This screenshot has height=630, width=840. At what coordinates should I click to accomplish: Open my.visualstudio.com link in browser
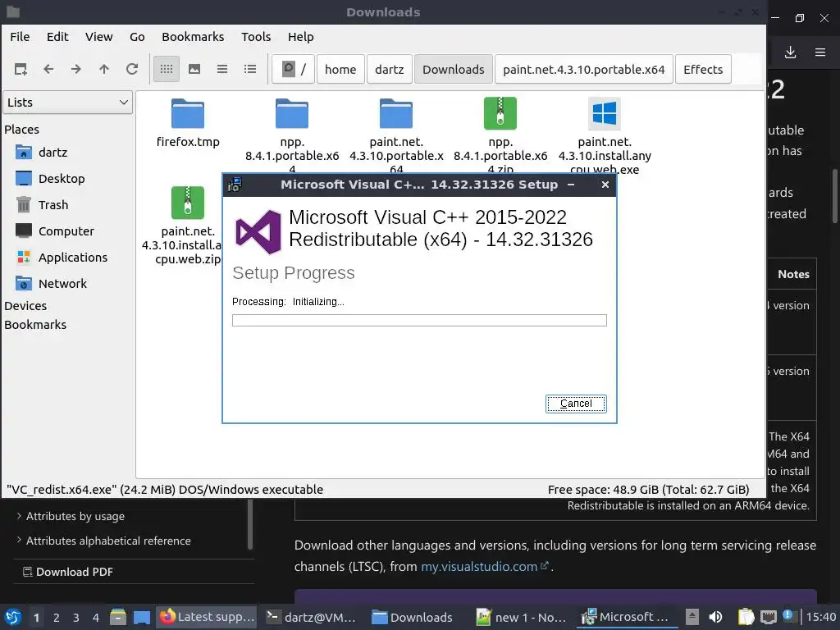click(x=484, y=567)
